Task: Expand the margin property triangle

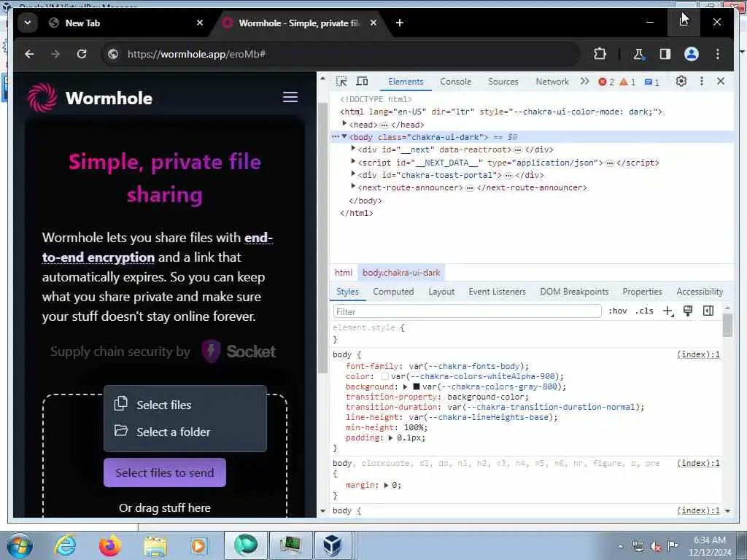Action: click(386, 485)
